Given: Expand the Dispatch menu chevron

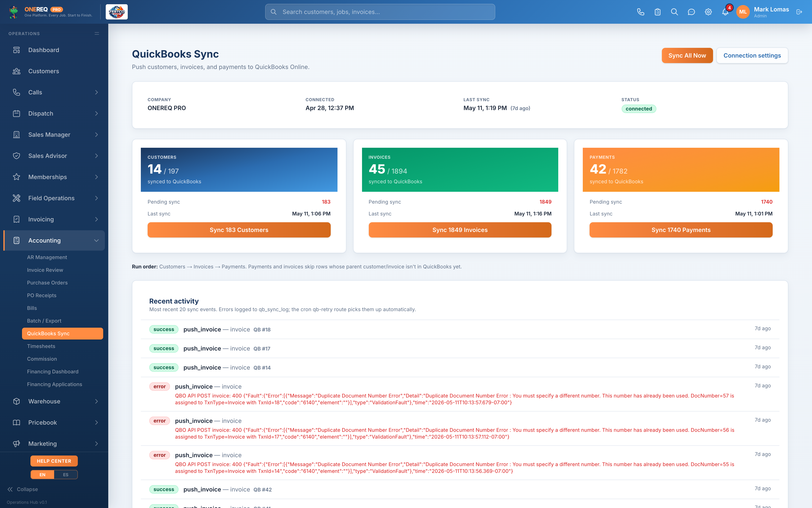Looking at the screenshot, I should [97, 114].
